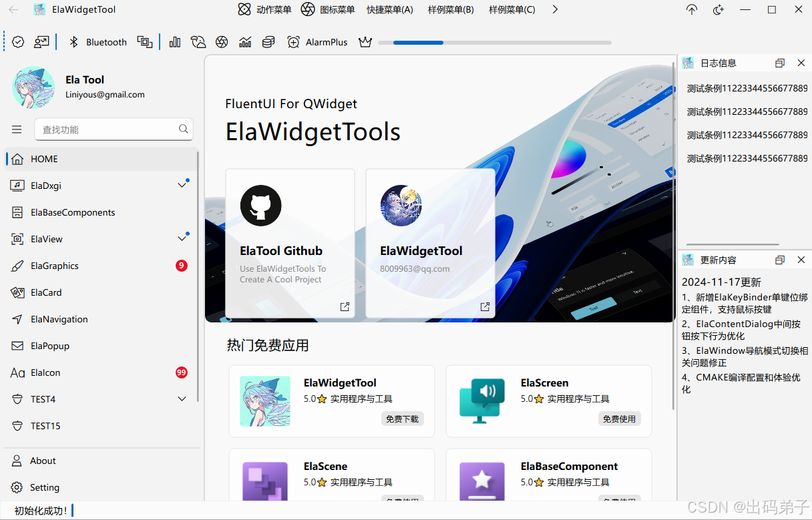This screenshot has width=812, height=520.
Task: Click the presentation chart-user toolbar icon
Action: (41, 42)
